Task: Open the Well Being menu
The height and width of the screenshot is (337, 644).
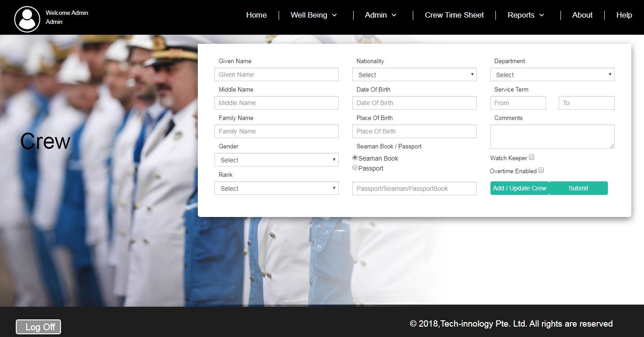Action: click(x=313, y=15)
